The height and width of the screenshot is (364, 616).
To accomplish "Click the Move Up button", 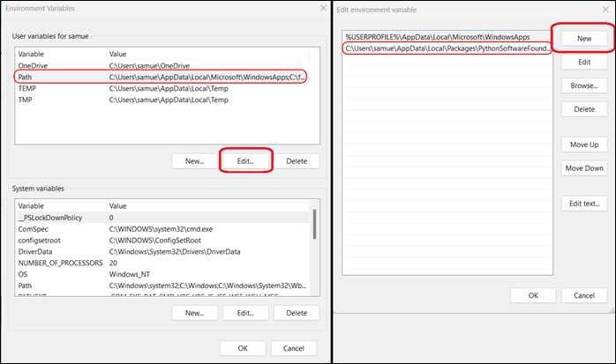I will tap(584, 145).
